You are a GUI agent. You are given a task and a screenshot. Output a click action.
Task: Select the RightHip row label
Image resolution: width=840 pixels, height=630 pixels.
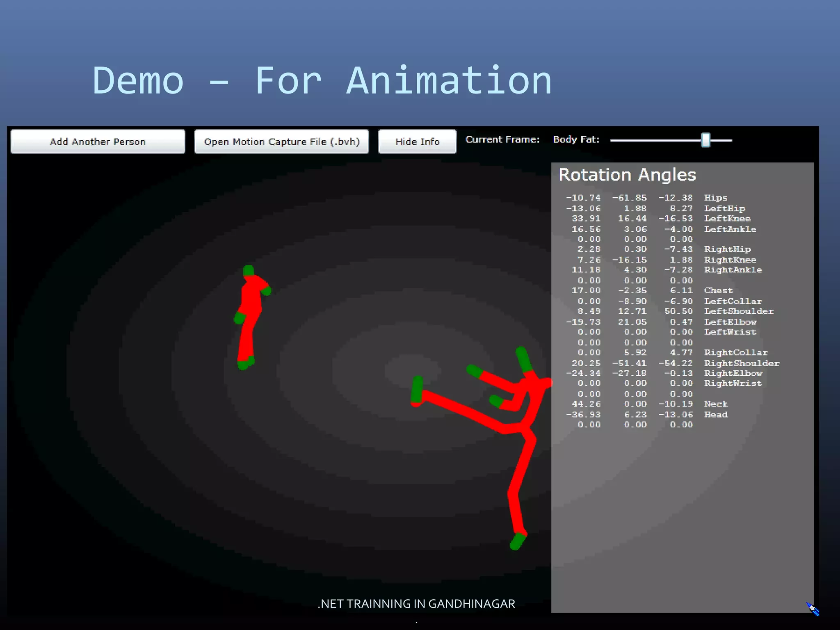(728, 249)
